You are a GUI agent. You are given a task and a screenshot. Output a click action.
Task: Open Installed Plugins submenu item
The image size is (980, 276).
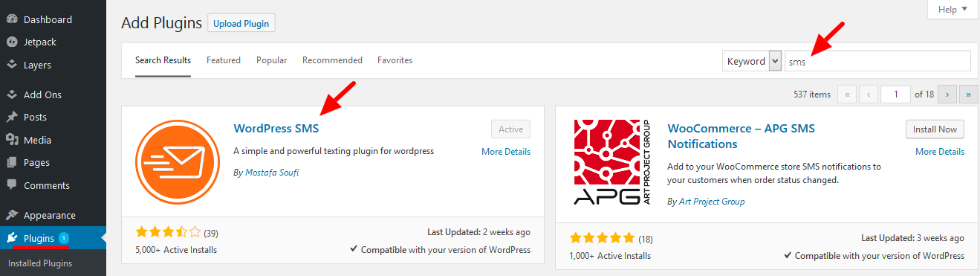(x=40, y=263)
